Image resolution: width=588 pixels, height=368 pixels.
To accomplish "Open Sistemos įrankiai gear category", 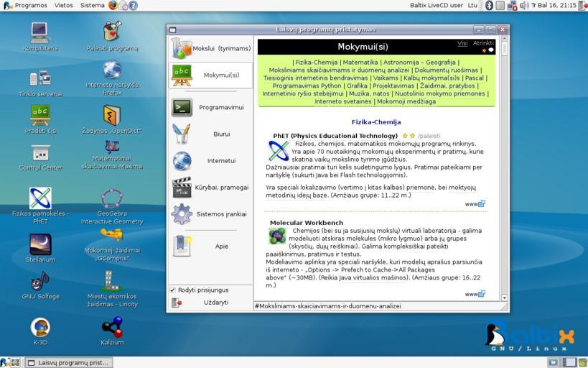I will point(210,214).
